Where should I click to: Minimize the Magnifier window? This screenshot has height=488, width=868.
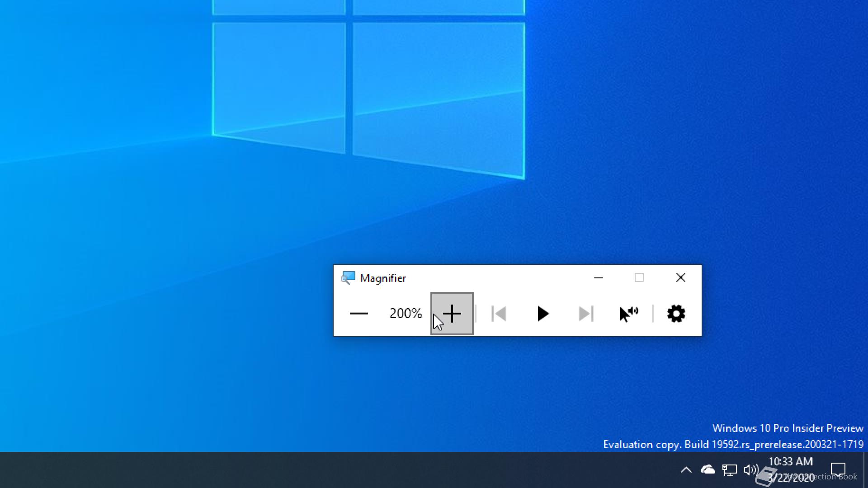click(599, 278)
